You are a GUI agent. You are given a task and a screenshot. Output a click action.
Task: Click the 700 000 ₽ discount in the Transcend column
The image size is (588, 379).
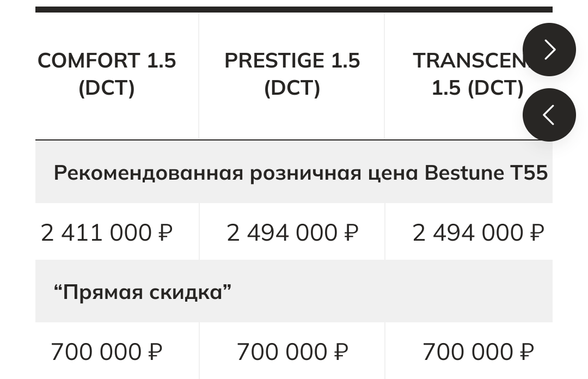478,352
